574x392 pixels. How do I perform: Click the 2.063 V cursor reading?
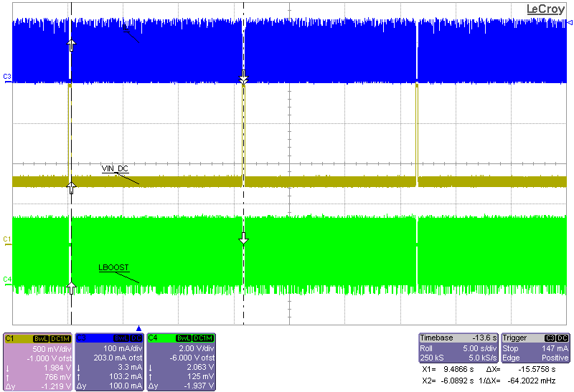(201, 367)
